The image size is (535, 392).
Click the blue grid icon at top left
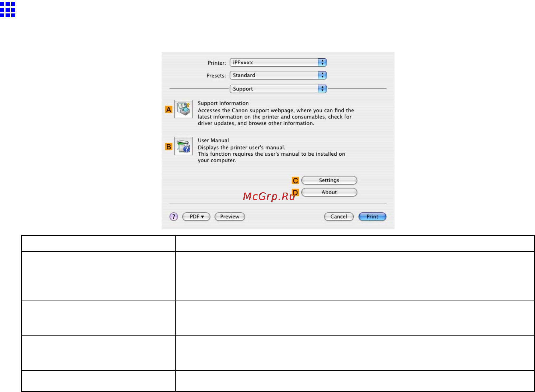(8, 9)
